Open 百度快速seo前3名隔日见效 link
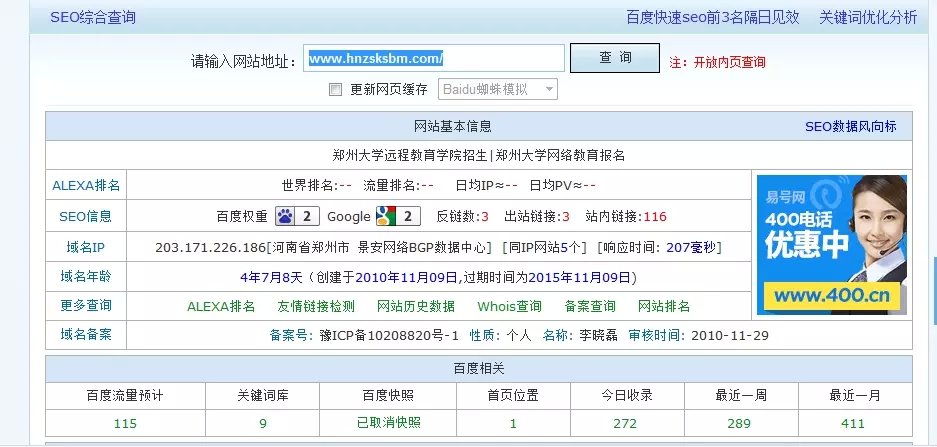Image resolution: width=937 pixels, height=447 pixels. (x=712, y=17)
